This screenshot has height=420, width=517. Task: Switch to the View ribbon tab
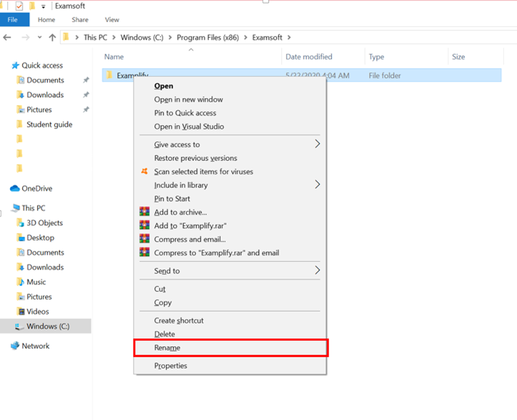[112, 20]
